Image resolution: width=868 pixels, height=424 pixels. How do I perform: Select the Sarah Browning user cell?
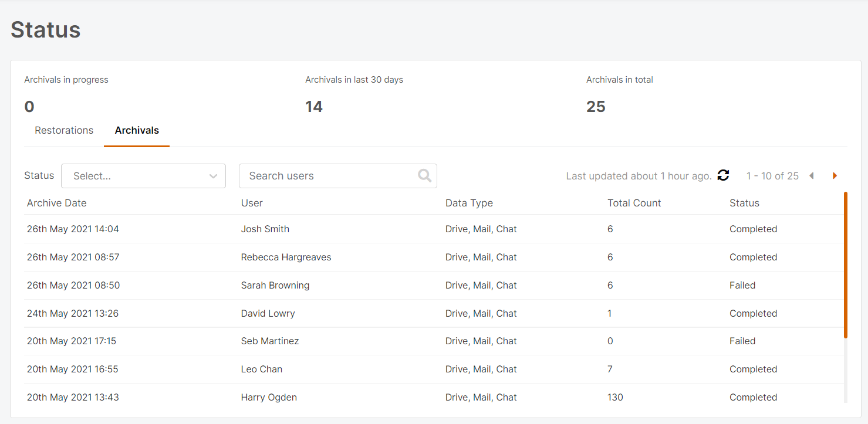point(275,285)
